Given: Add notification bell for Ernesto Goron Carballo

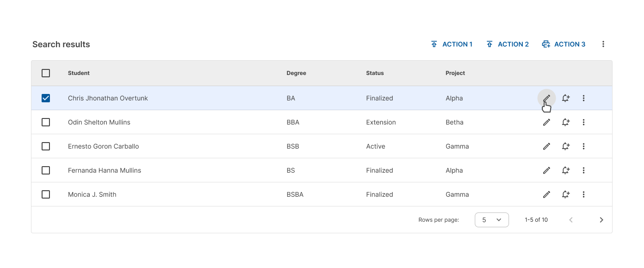Looking at the screenshot, I should [565, 146].
